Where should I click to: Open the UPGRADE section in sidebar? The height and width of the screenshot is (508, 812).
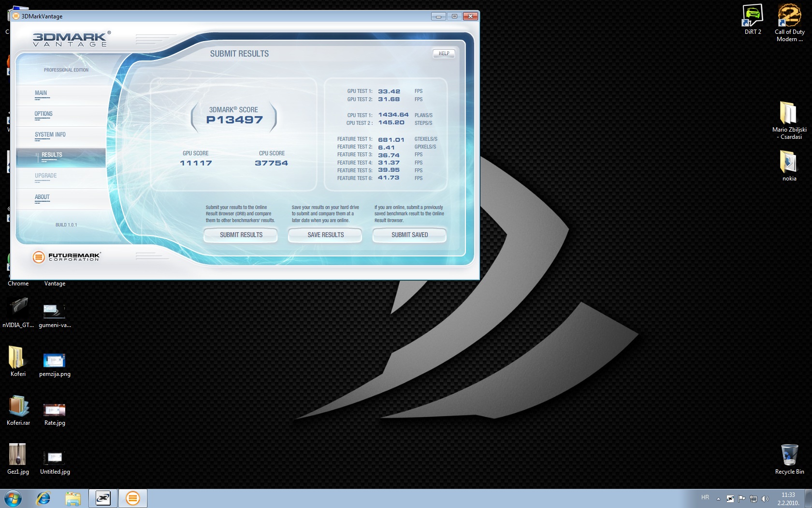61,179
